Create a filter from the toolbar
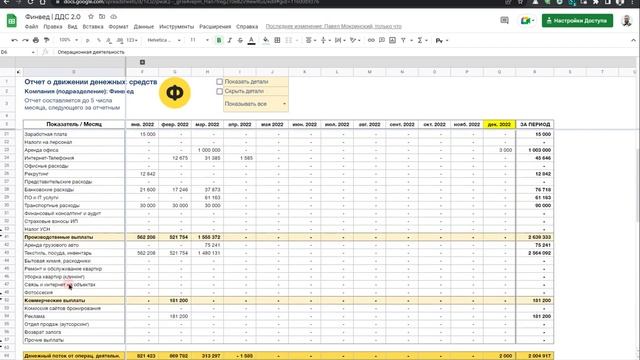 (403, 40)
